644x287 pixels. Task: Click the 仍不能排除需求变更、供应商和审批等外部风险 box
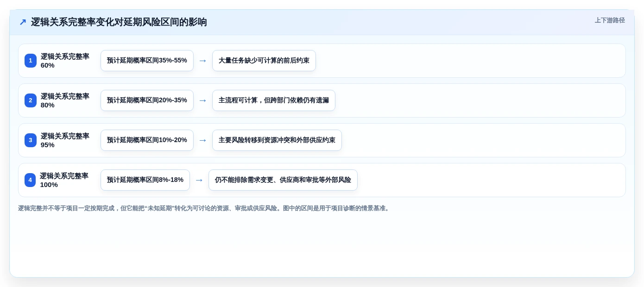pyautogui.click(x=283, y=180)
